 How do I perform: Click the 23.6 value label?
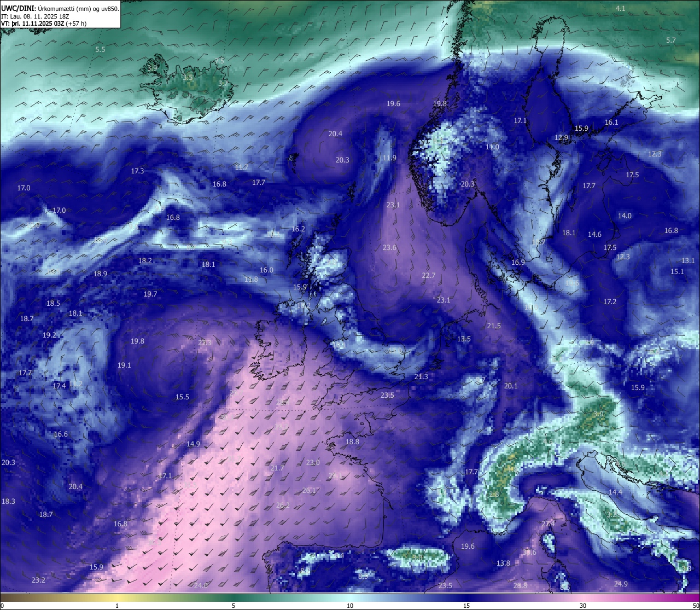click(389, 248)
